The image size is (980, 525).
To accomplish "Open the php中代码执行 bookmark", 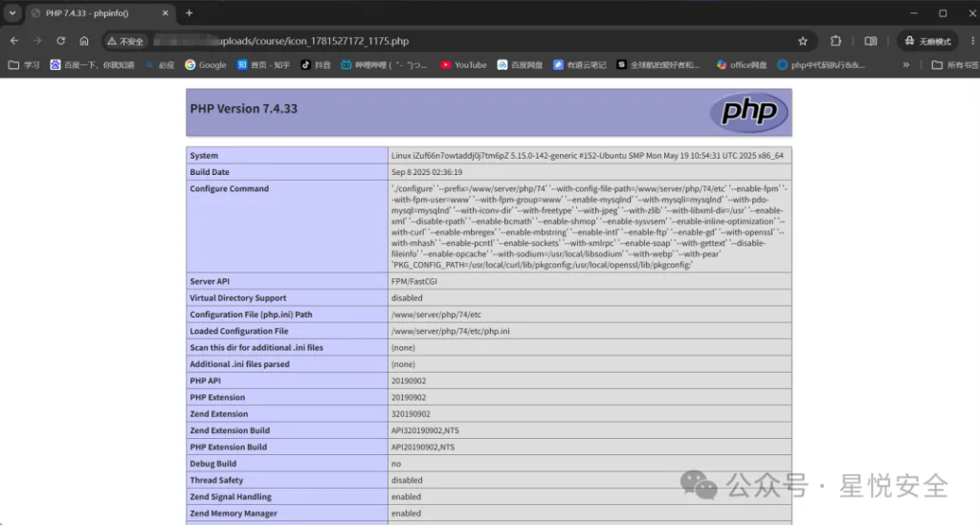I will pos(821,65).
